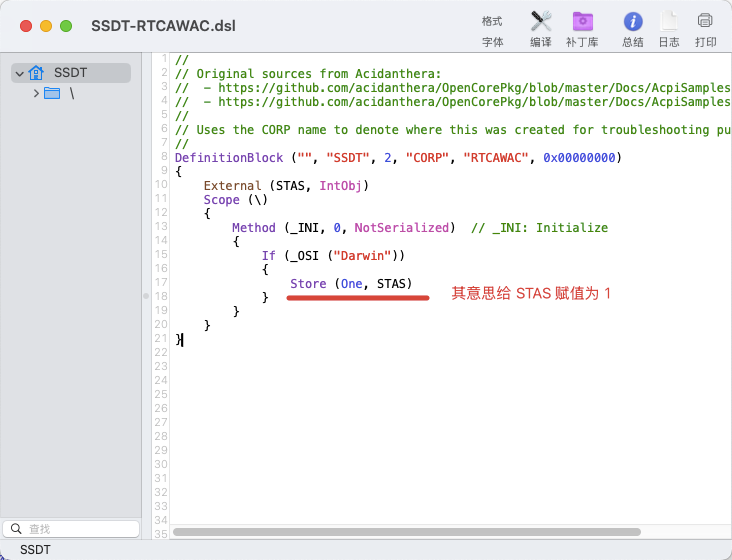Click the first github.com URL on line 3
This screenshot has width=732, height=560.
click(x=474, y=88)
